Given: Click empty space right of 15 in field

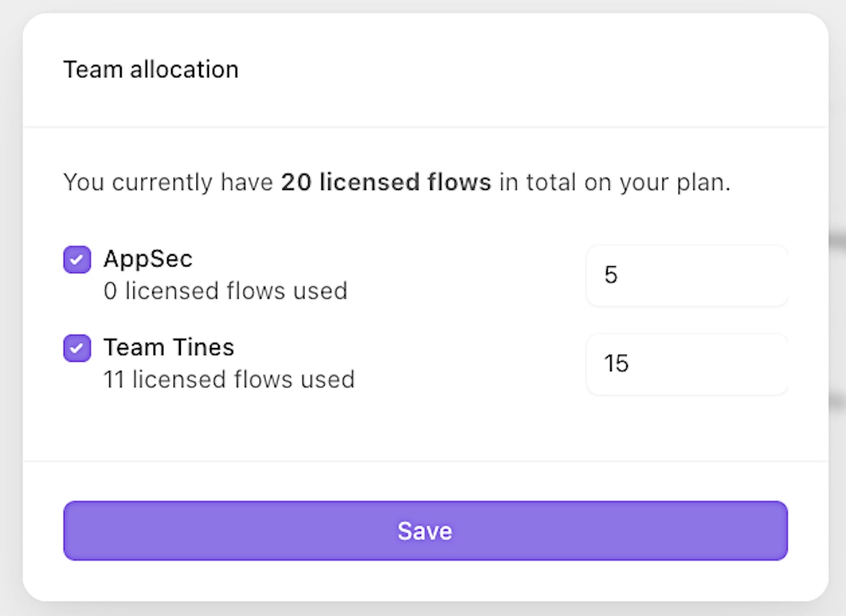Looking at the screenshot, I should point(716,364).
